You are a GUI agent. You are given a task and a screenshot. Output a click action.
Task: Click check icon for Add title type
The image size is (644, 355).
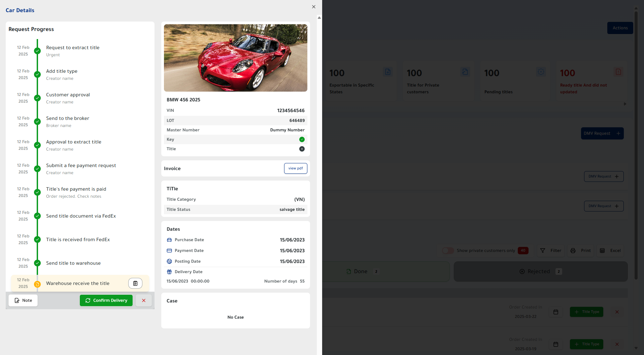(37, 74)
